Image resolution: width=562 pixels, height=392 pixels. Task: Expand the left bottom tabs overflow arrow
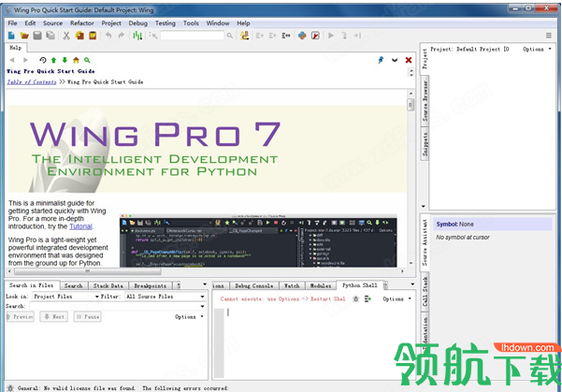[x=205, y=284]
